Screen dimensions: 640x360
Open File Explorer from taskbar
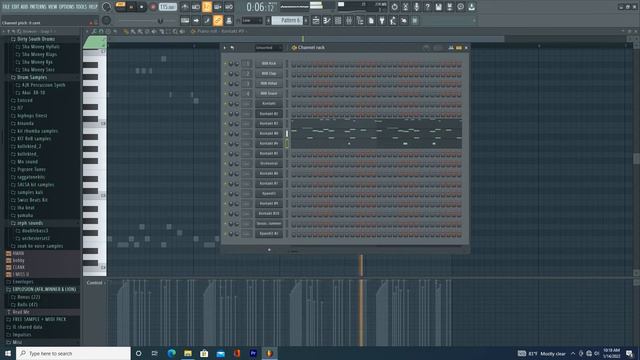point(188,353)
